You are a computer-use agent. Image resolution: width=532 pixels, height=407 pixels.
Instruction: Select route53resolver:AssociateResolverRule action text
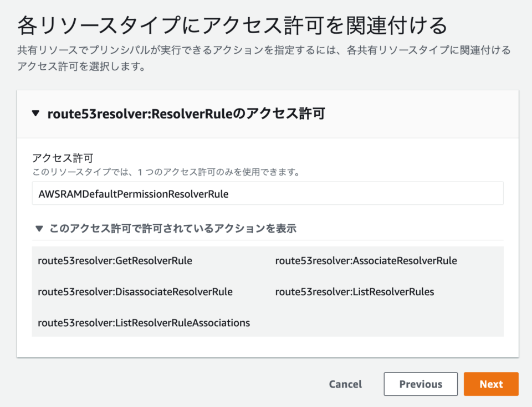[365, 260]
